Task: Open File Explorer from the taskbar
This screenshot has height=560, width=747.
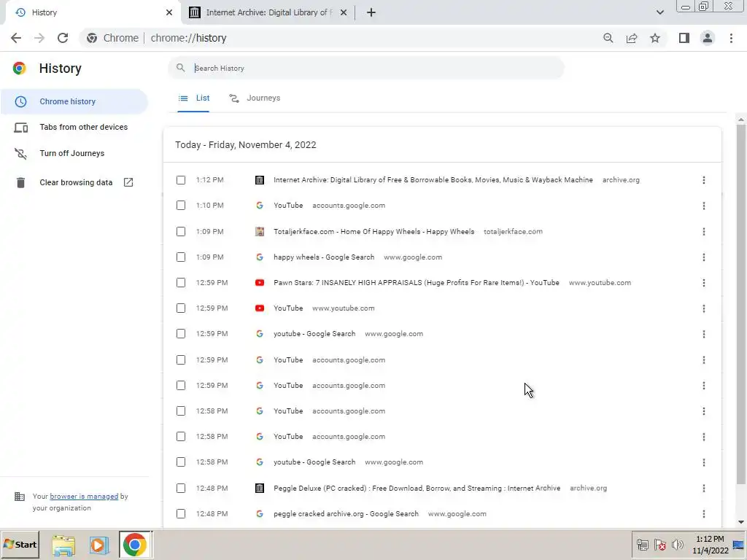Action: coord(63,545)
